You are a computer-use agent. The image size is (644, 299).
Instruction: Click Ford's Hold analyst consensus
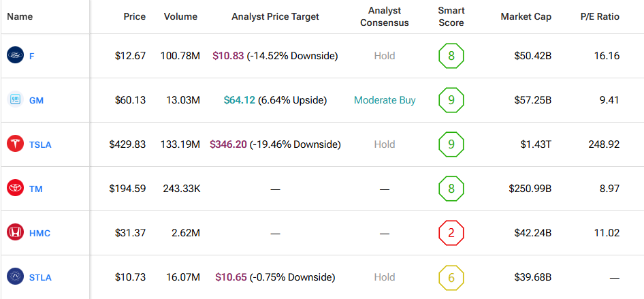pyautogui.click(x=385, y=56)
